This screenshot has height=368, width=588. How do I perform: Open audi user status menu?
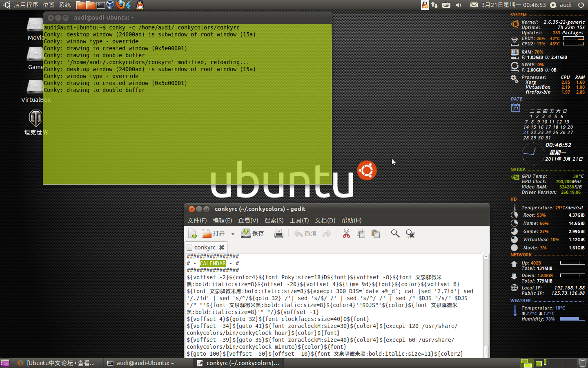click(x=561, y=5)
